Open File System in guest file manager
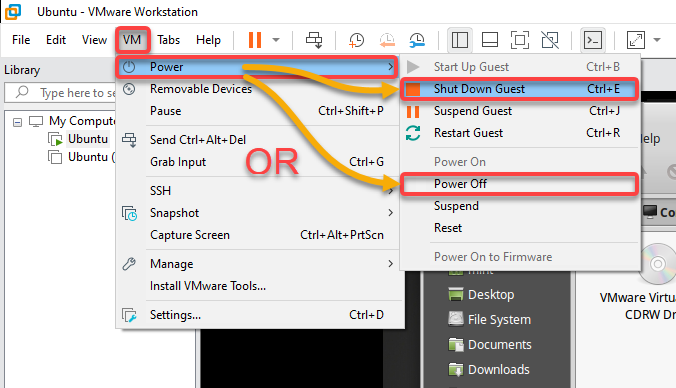Viewport: 676px width, 388px height. pyautogui.click(x=489, y=319)
